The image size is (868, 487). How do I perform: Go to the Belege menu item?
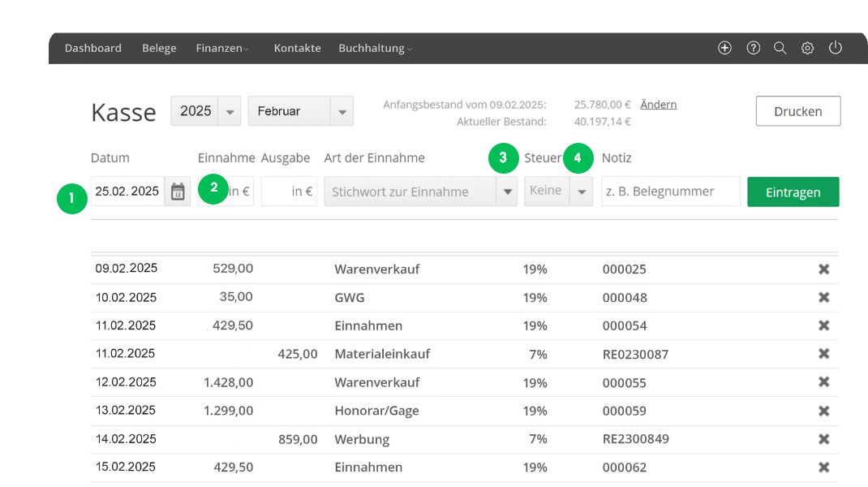pyautogui.click(x=159, y=48)
